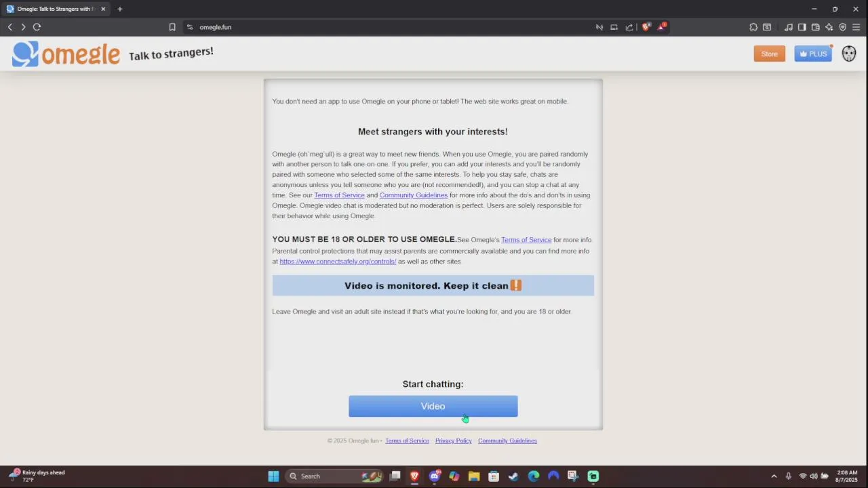Open footer Privacy Policy link

(454, 441)
